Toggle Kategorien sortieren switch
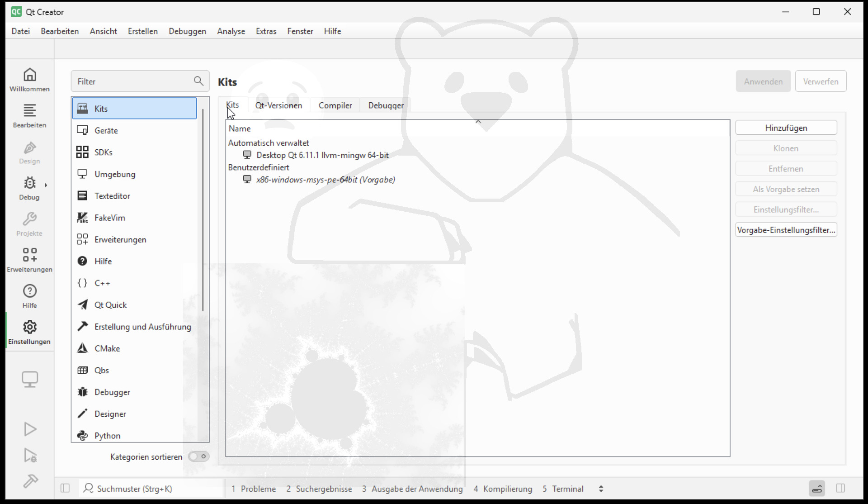The width and height of the screenshot is (868, 504). pos(198,456)
